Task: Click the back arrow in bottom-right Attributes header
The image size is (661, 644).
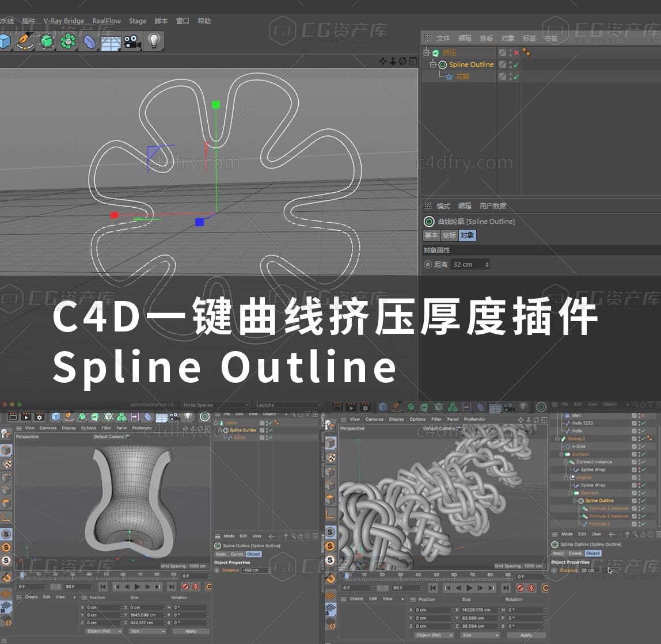Action: [x=611, y=534]
